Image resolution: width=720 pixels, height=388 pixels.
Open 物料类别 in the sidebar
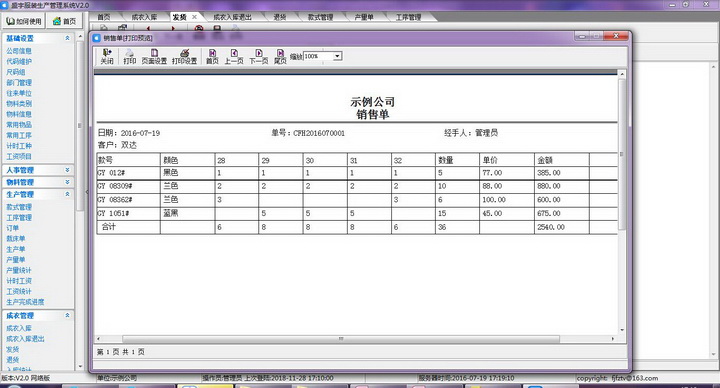(x=19, y=104)
